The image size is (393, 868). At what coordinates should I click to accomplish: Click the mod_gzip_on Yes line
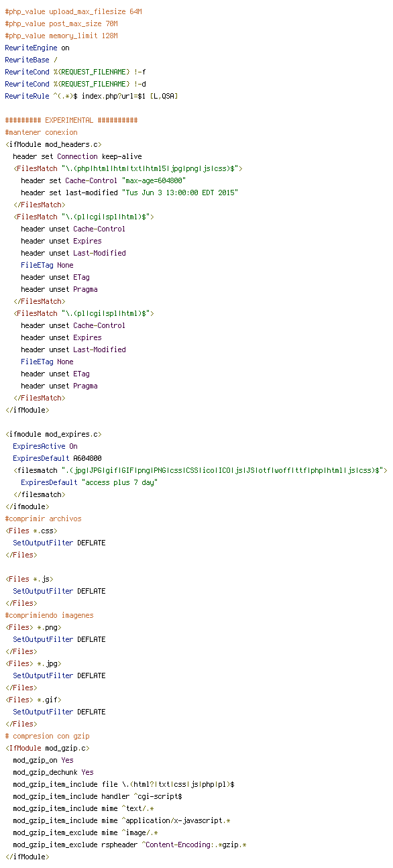[x=43, y=760]
